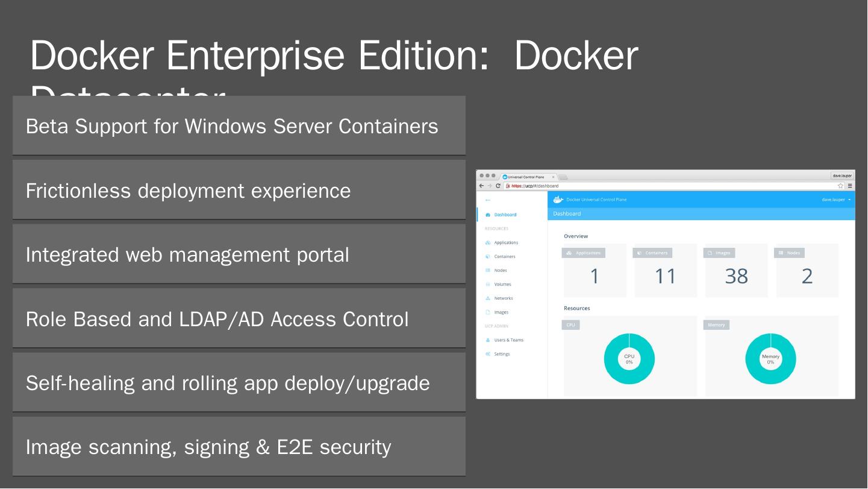868x489 pixels.
Task: Open the browser hamburger menu
Action: [850, 186]
